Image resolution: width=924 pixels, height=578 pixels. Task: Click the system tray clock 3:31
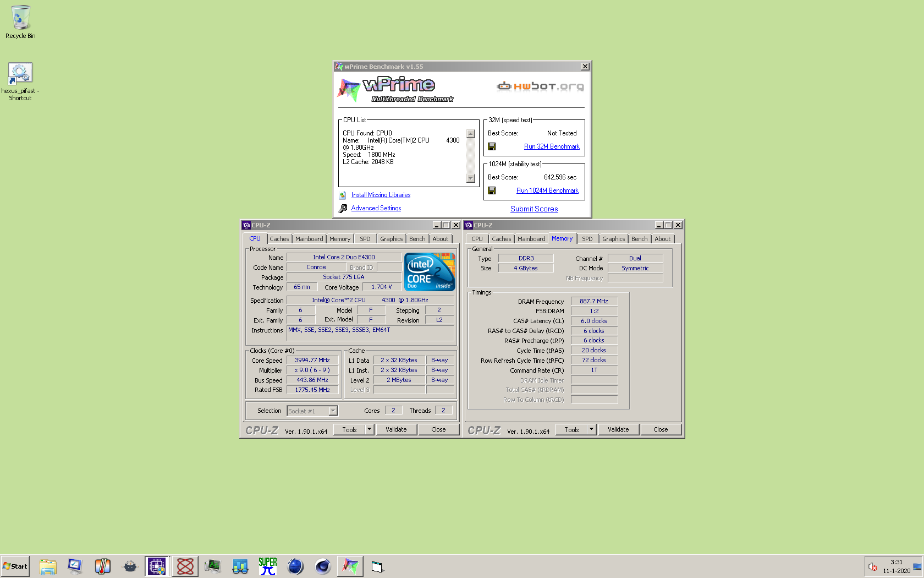tap(897, 562)
